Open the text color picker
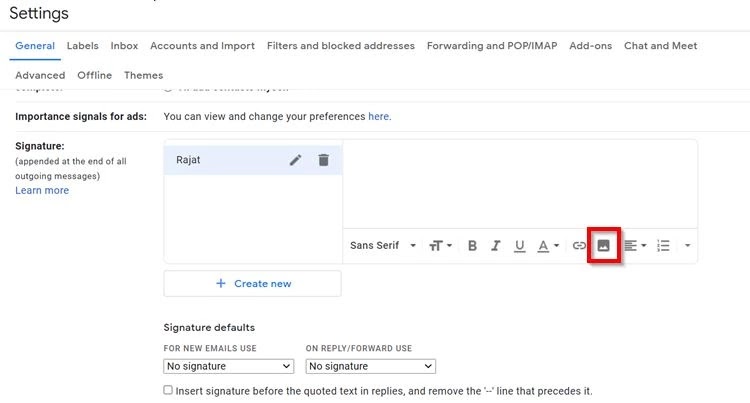Screen dimensions: 750x403 coord(548,246)
